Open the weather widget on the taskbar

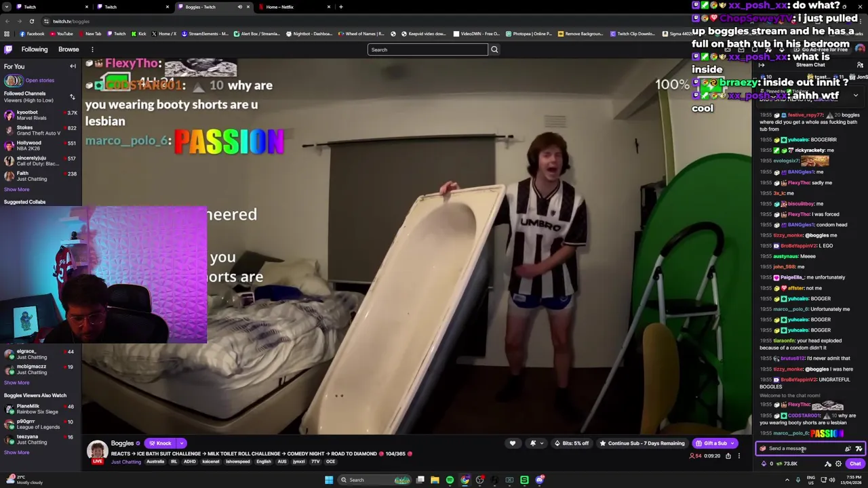(x=24, y=480)
